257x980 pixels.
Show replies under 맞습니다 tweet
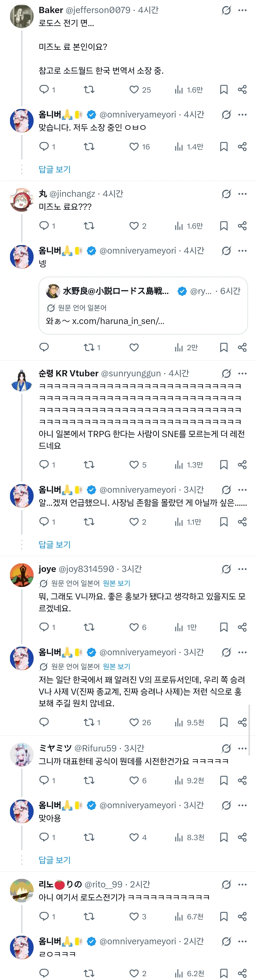click(55, 169)
